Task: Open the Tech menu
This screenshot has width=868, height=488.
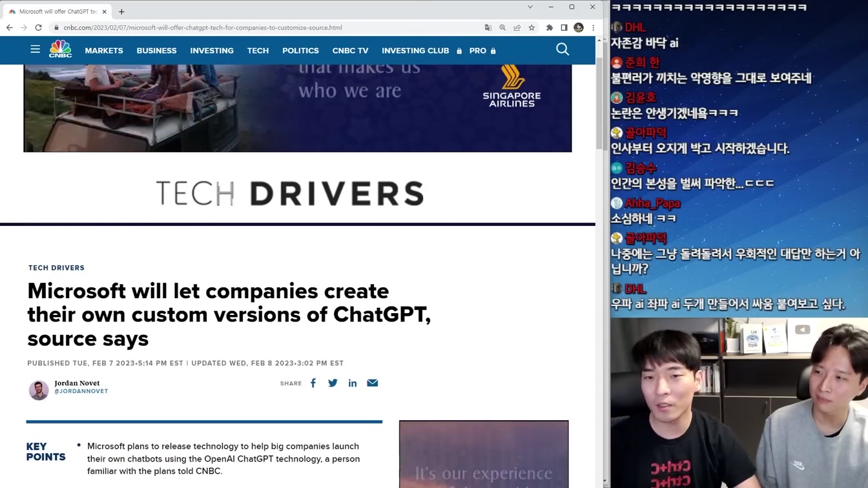Action: pos(258,50)
